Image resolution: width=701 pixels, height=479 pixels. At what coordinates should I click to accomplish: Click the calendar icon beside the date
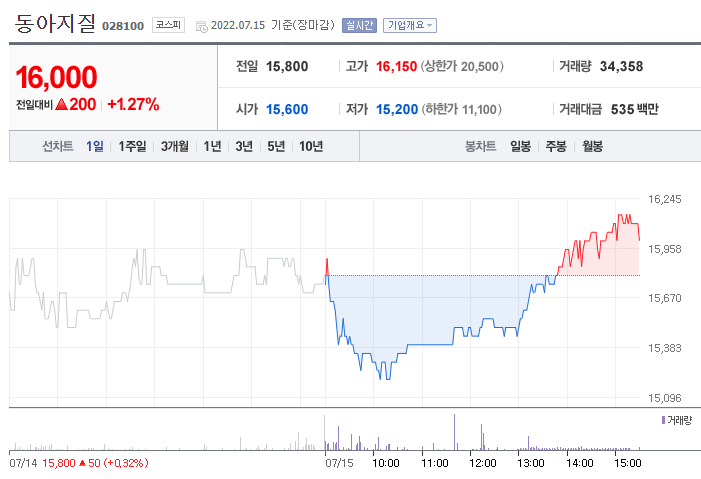click(x=202, y=26)
